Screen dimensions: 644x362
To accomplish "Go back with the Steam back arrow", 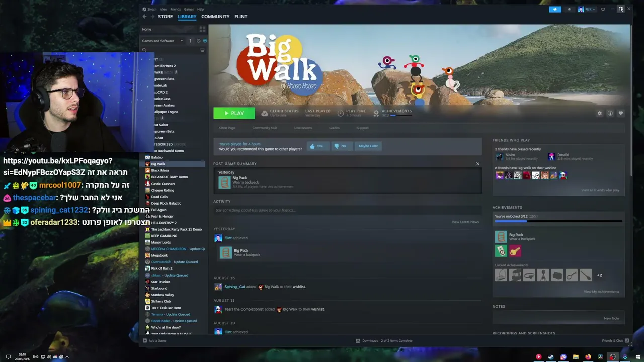I will 145,17.
